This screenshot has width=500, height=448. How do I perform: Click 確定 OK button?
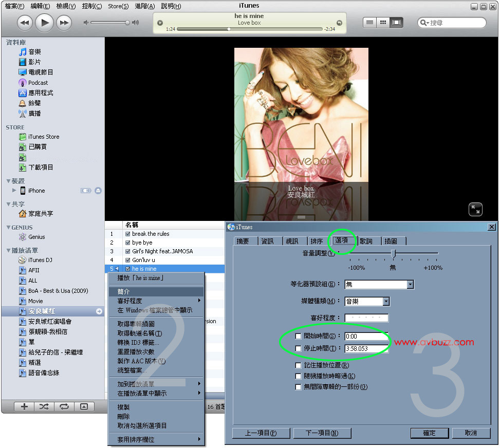(x=429, y=433)
